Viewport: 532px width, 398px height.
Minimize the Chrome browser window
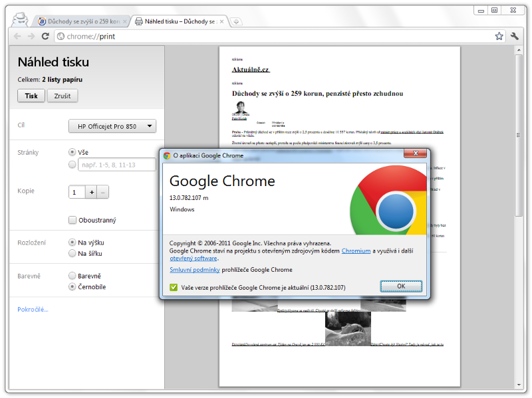coord(481,11)
